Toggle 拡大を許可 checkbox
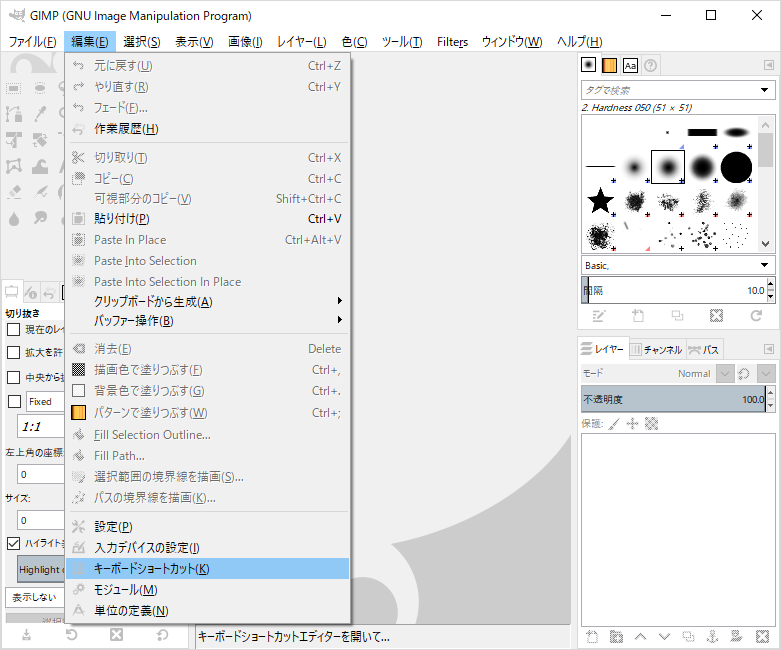 click(x=13, y=353)
